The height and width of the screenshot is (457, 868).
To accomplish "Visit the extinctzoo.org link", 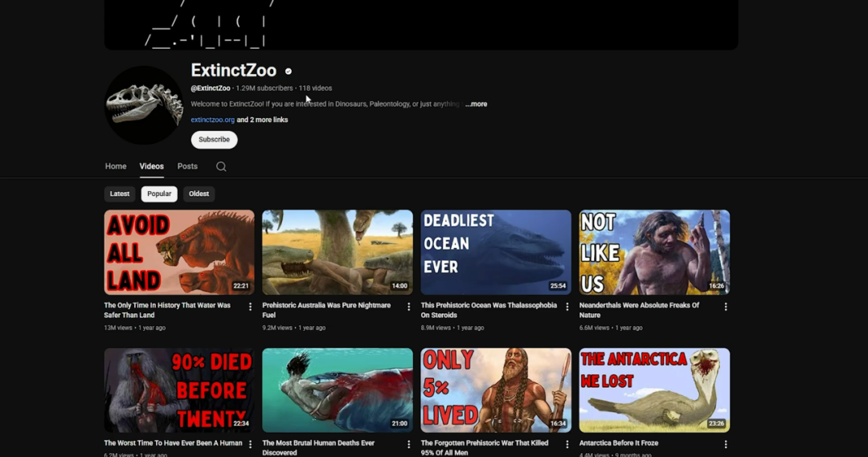I will [212, 120].
